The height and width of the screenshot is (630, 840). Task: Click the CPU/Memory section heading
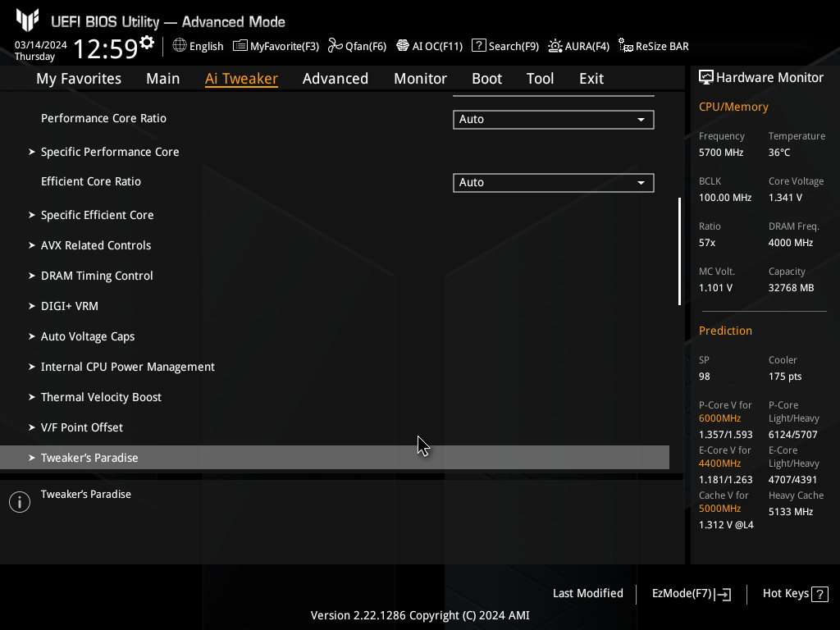tap(733, 107)
